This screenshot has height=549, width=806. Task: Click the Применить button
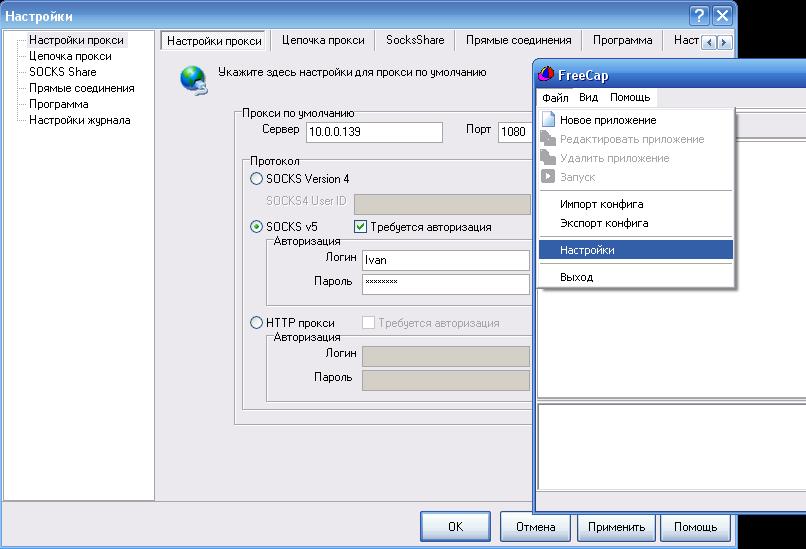616,527
